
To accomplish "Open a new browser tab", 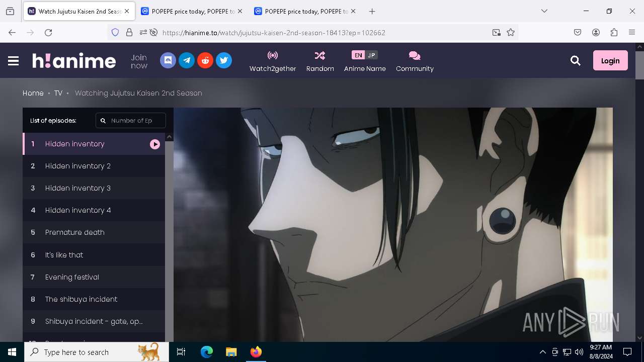I will click(x=372, y=11).
